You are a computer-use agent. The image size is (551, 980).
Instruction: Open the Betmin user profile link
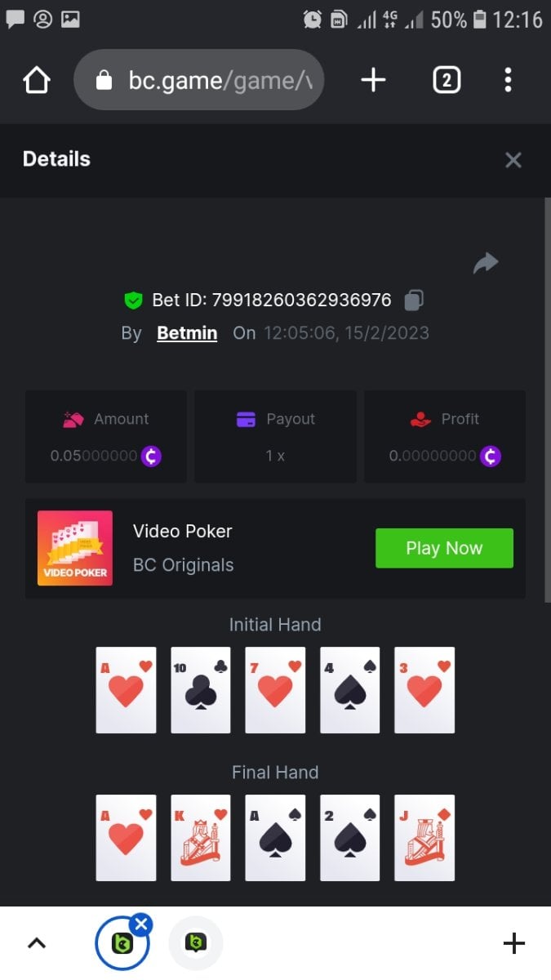coord(187,333)
